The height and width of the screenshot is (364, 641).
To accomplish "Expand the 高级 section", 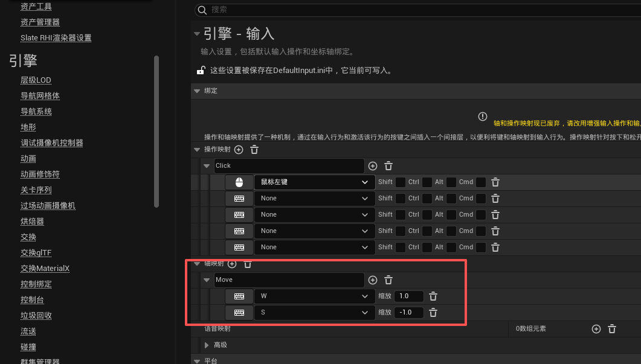I will click(x=207, y=345).
